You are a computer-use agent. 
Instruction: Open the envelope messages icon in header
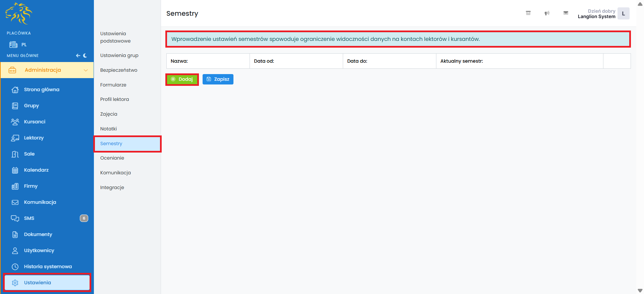coord(566,13)
